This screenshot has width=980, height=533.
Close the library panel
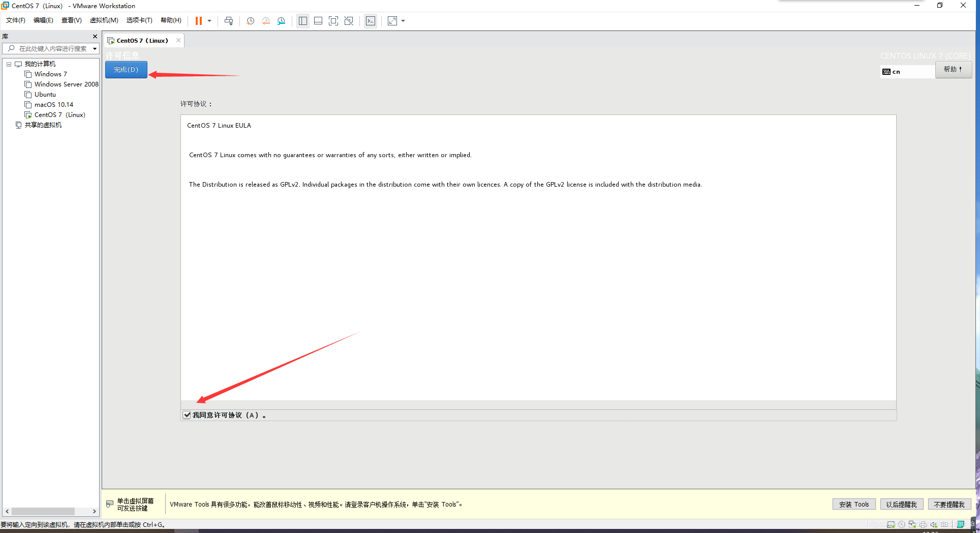95,36
